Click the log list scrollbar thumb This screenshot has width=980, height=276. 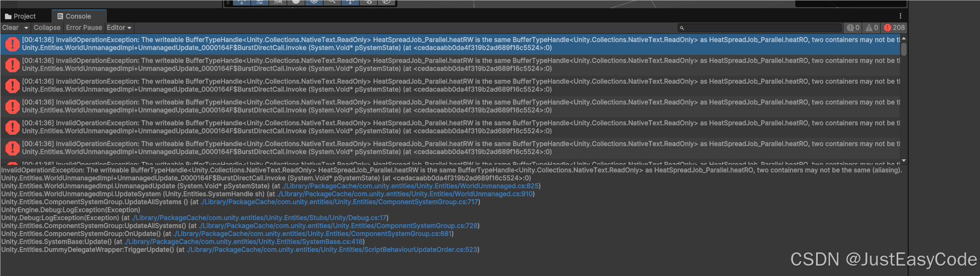point(904,49)
